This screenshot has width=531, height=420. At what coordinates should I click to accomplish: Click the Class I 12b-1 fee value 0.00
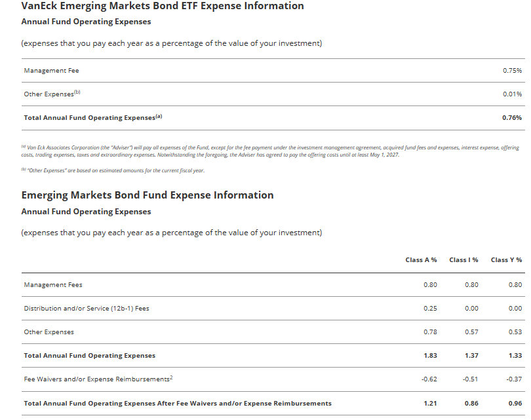tap(471, 309)
